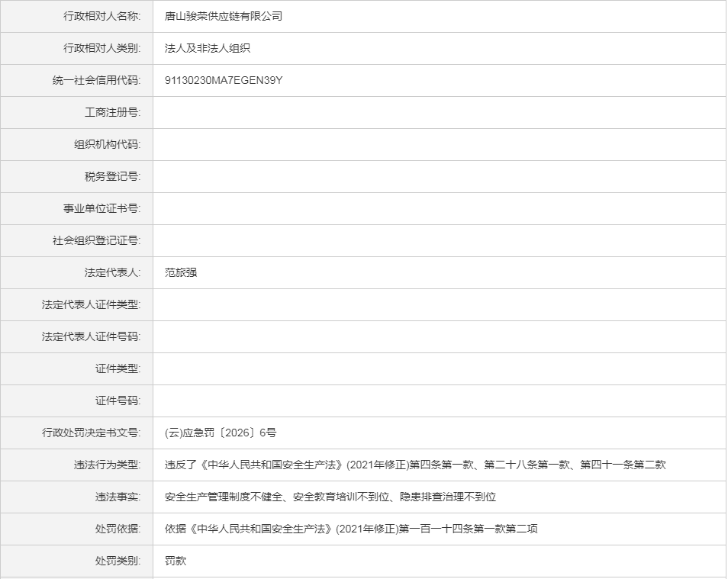Click the violation type text citing 第四条第一款
This screenshot has height=579, width=728.
tap(415, 465)
